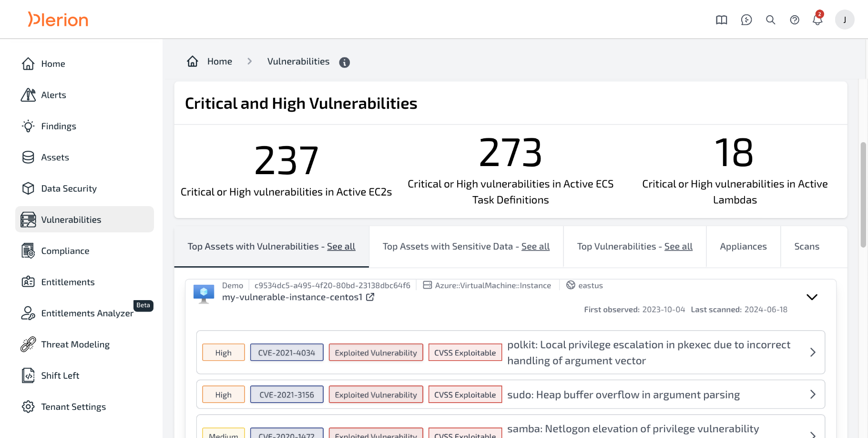
Task: Click the search magnifier icon
Action: (770, 20)
